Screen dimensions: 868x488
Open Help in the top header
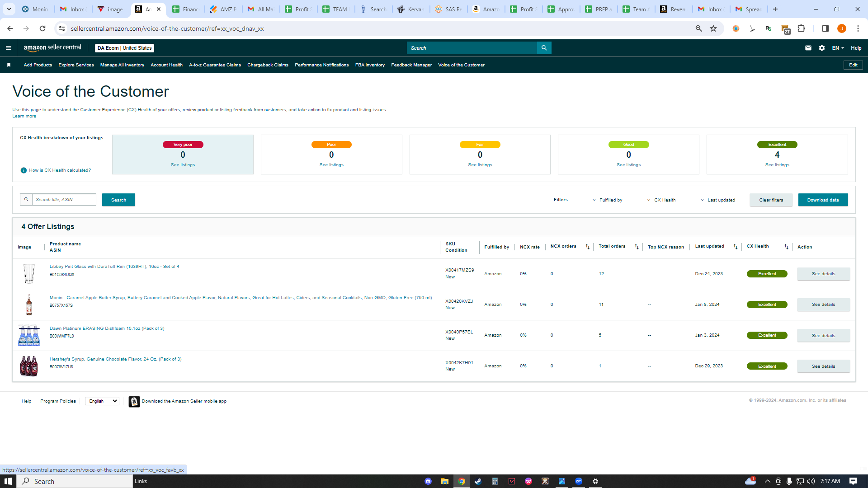tap(856, 48)
